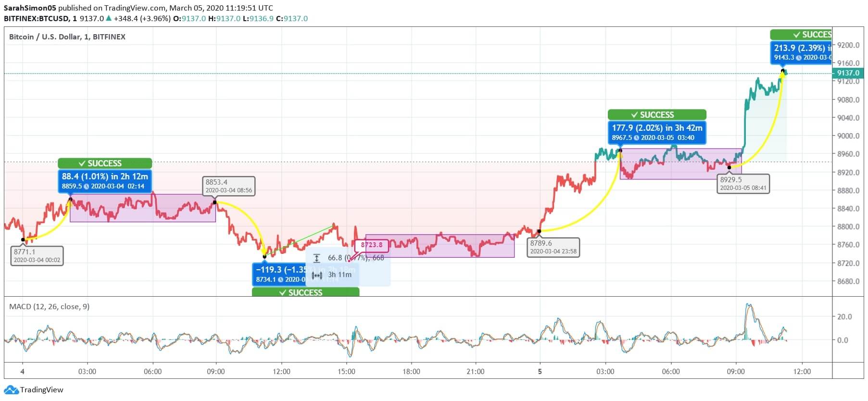Click the green up-triangle next to +348.4
This screenshot has height=401, width=868.
109,18
